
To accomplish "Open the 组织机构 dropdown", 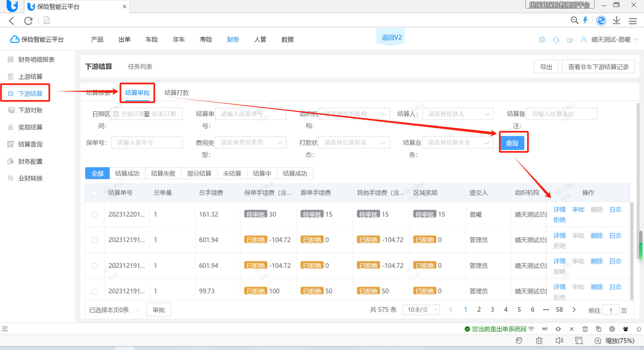I will (x=354, y=114).
